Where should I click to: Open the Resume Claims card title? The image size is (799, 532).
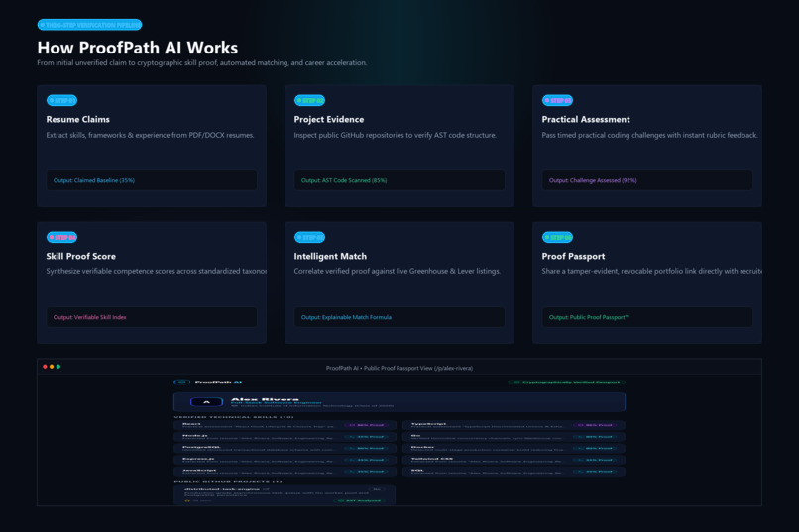pos(78,119)
